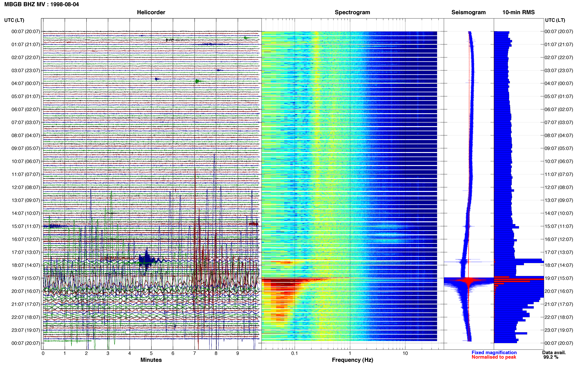Click the '10' frequency tick label

pos(405,353)
